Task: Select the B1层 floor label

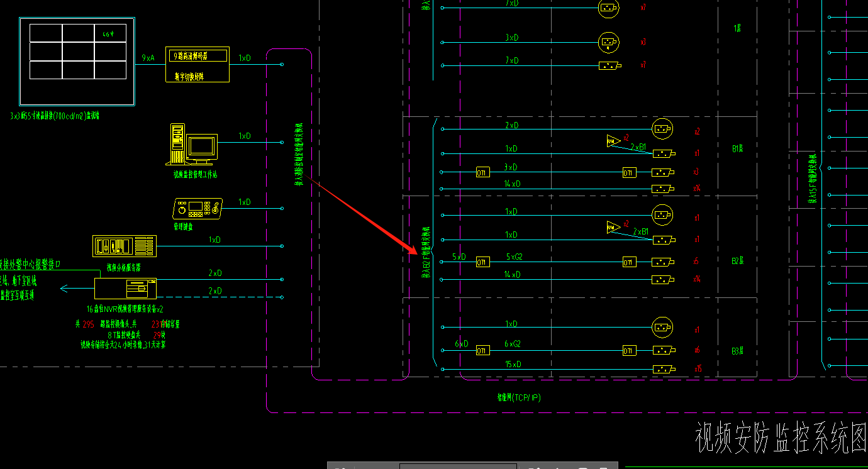Action: [738, 149]
